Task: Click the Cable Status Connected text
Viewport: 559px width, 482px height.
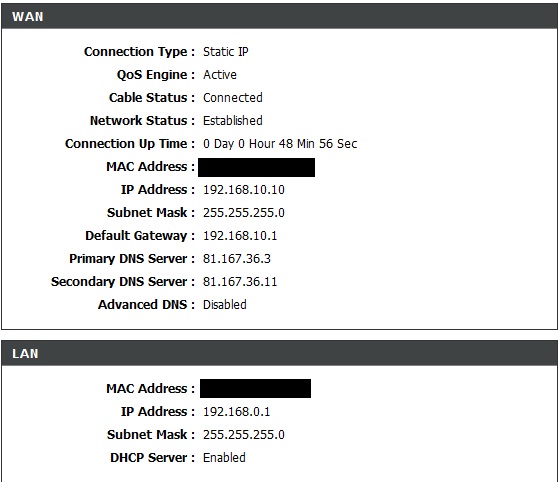Action: point(232,98)
